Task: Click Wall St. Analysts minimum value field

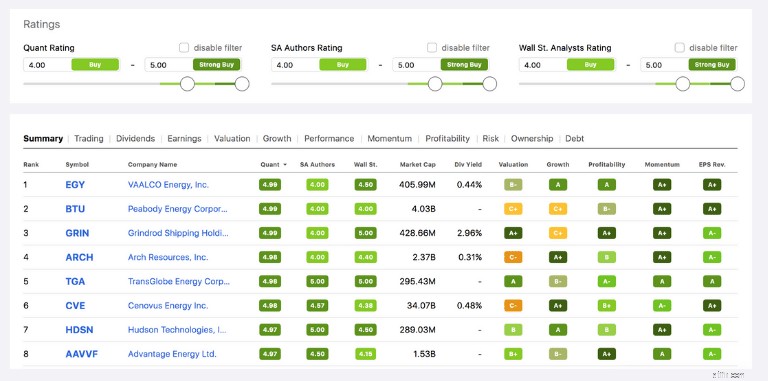Action: 567,65
